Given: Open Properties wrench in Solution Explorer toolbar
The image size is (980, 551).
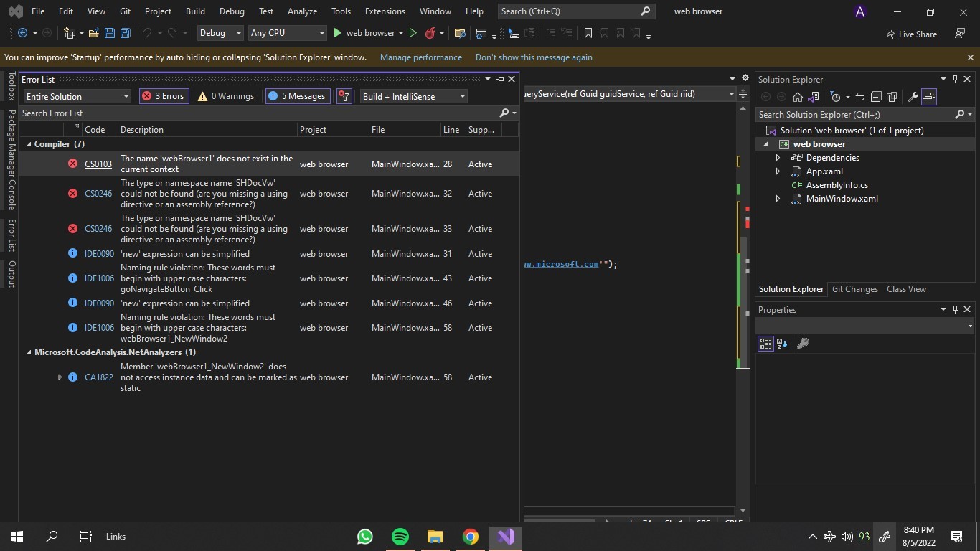Looking at the screenshot, I should 913,97.
